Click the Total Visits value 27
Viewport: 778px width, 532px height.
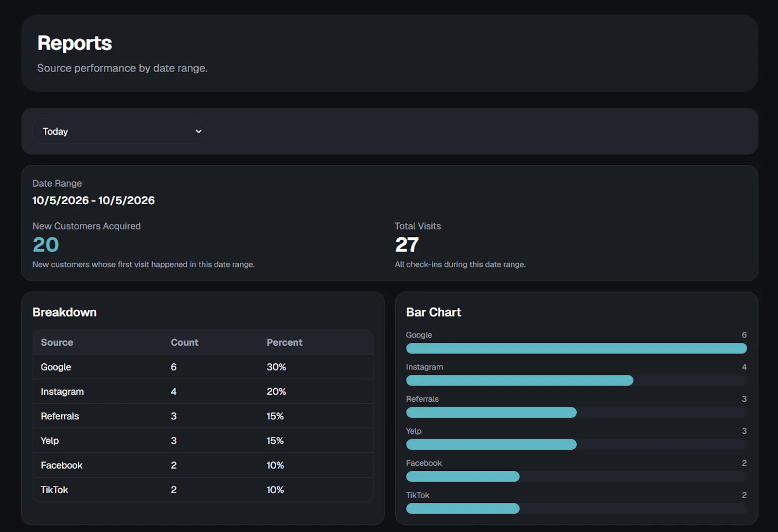pos(407,245)
